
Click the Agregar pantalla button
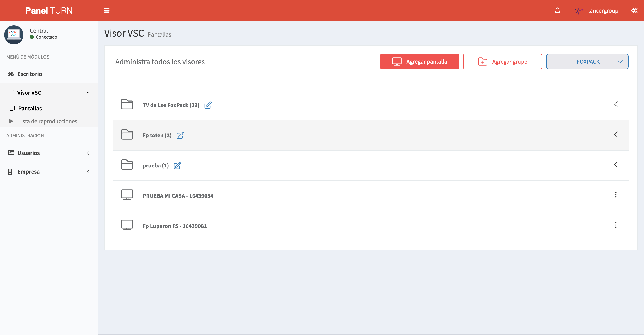(x=419, y=62)
